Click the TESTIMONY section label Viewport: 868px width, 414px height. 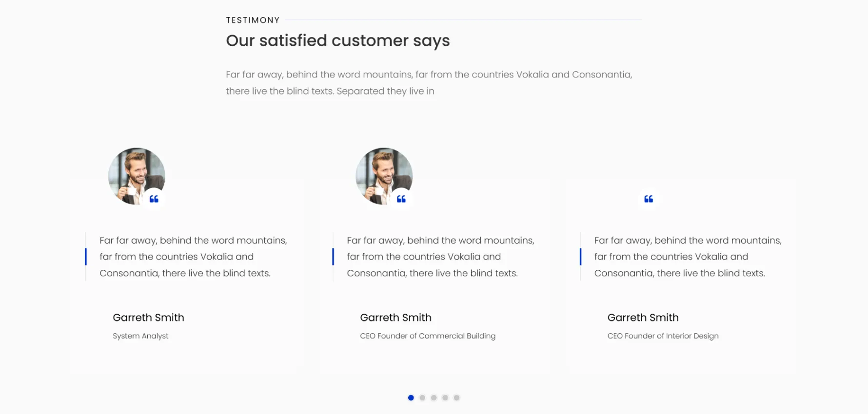click(253, 20)
